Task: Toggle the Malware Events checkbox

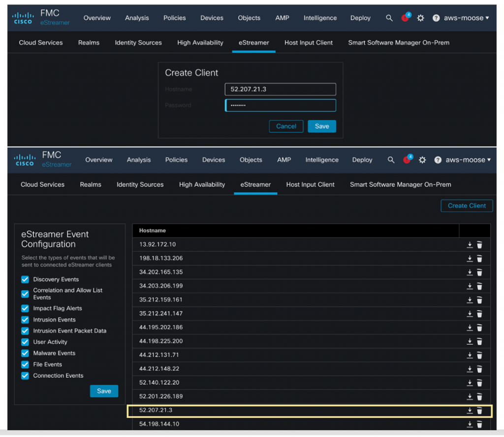Action: pyautogui.click(x=25, y=353)
